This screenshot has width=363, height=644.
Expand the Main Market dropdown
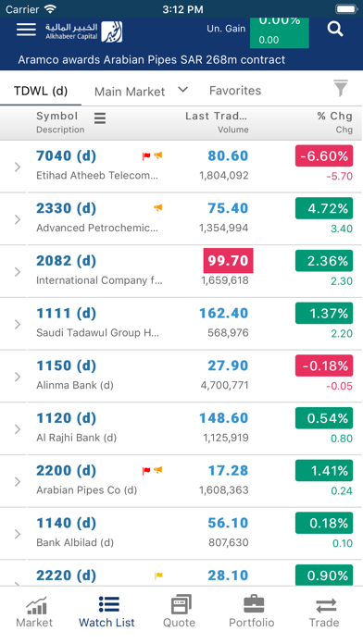coord(183,90)
